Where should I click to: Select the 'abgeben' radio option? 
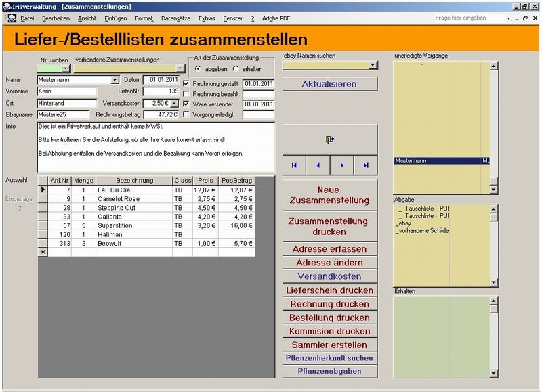point(198,69)
